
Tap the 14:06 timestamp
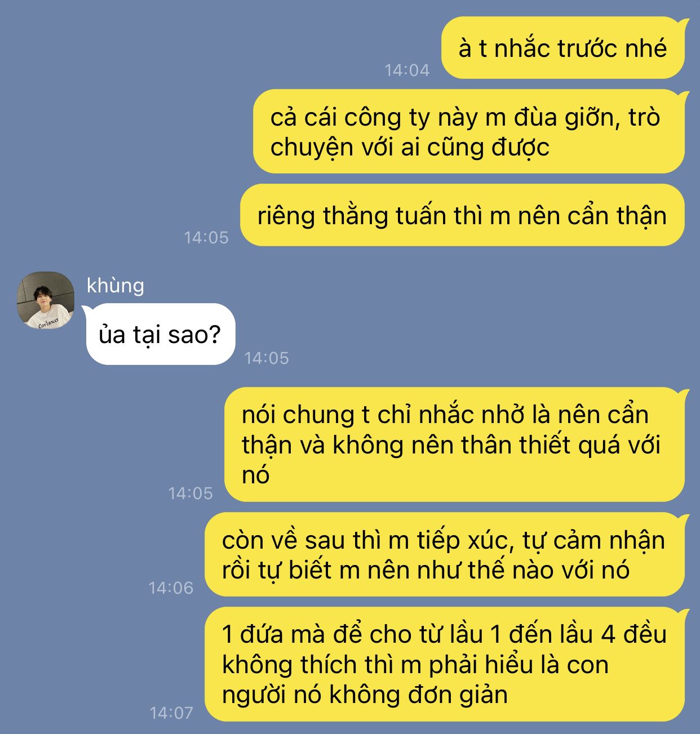pyautogui.click(x=171, y=588)
